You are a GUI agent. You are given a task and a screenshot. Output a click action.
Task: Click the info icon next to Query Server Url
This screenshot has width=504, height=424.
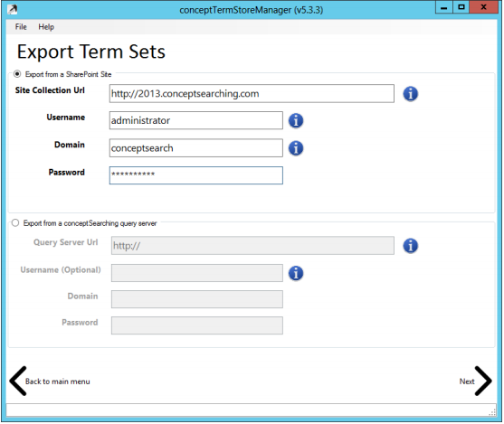[x=411, y=246]
